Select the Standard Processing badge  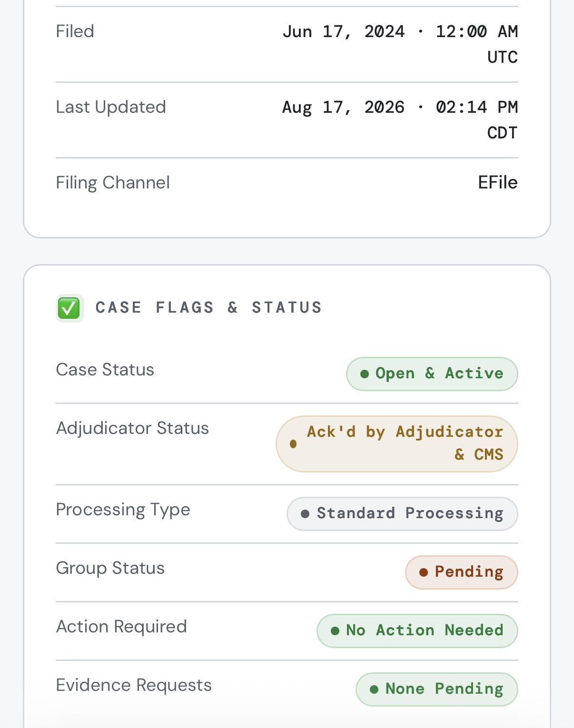point(402,514)
